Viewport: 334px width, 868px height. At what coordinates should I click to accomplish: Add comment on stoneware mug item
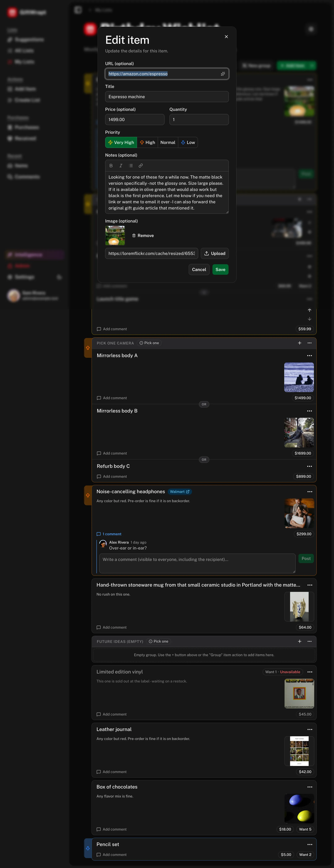(111, 628)
